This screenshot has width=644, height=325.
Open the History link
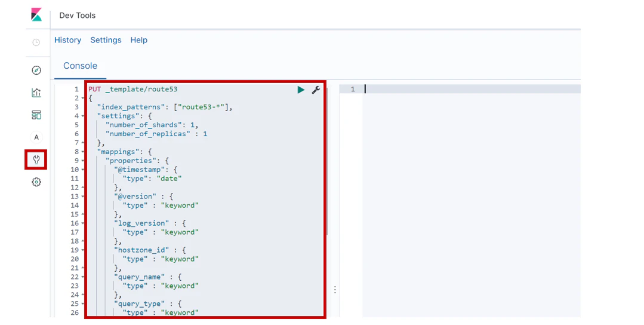click(68, 40)
